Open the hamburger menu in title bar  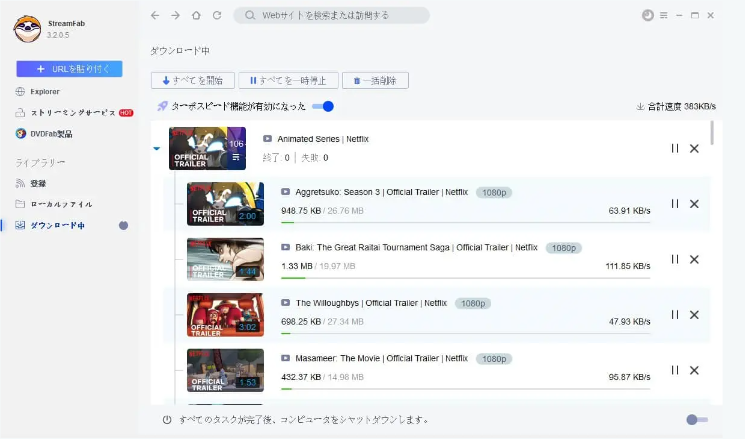coord(664,15)
